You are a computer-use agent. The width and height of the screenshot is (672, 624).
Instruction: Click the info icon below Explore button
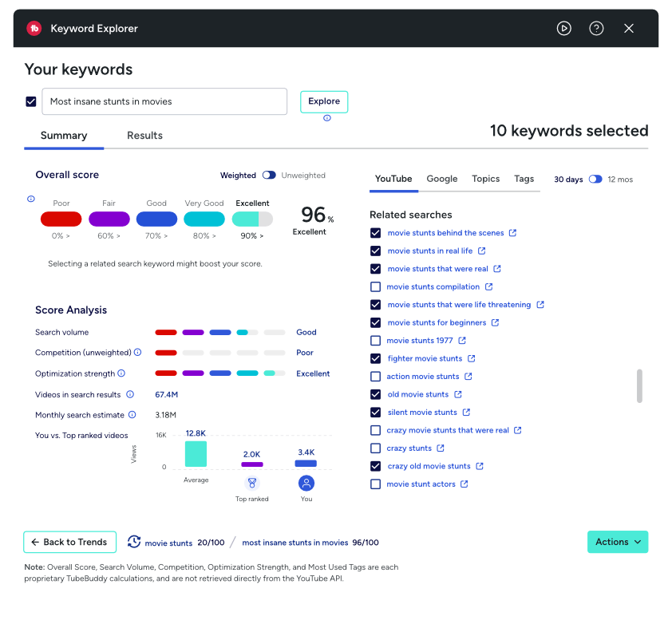[x=326, y=118]
